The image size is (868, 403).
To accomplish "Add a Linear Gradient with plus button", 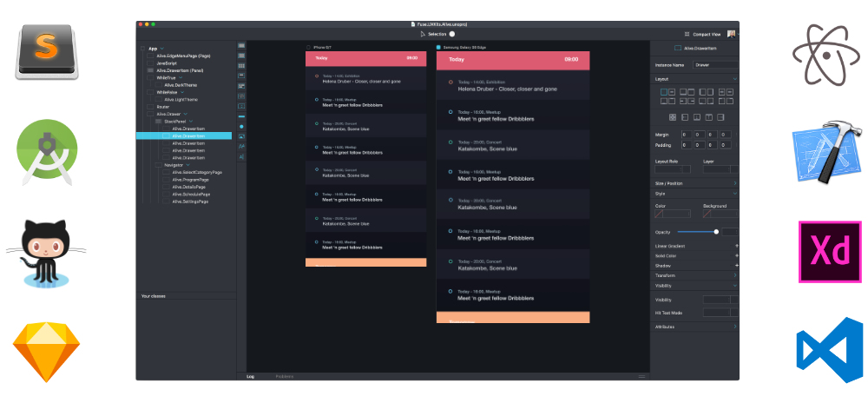I will 736,246.
